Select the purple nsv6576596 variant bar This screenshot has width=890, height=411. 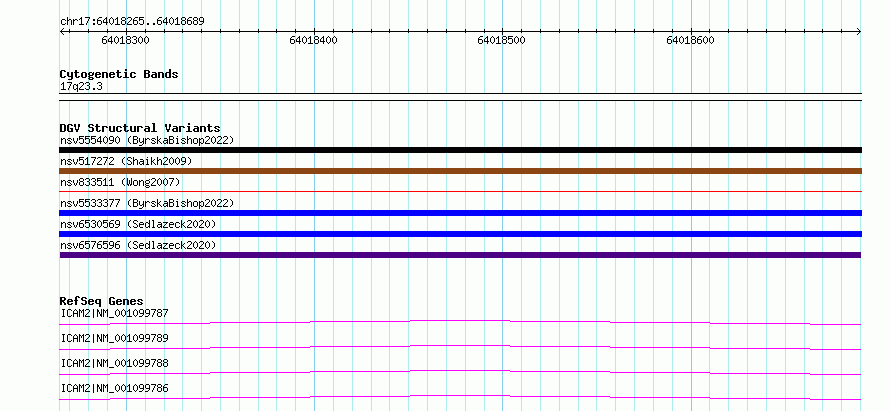pyautogui.click(x=460, y=255)
